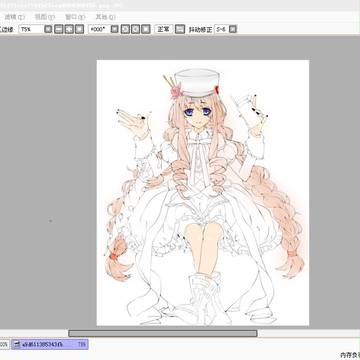This screenshot has height=360, width=360.
Task: Click the reset zoom icon
Action: point(79,29)
